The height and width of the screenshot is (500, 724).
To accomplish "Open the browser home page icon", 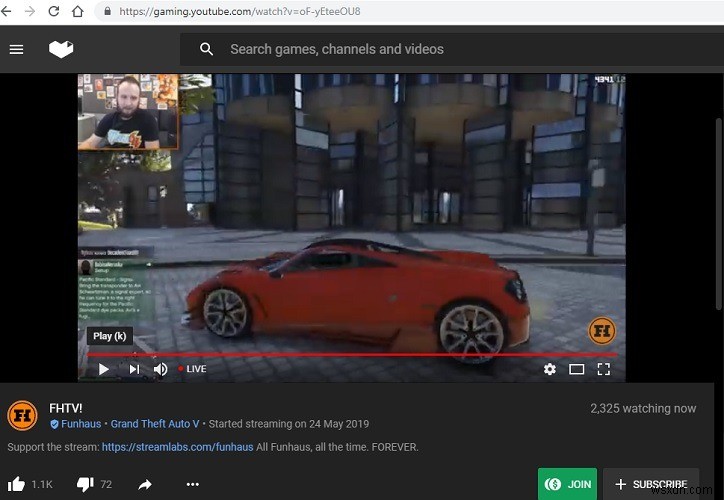I will click(x=78, y=11).
